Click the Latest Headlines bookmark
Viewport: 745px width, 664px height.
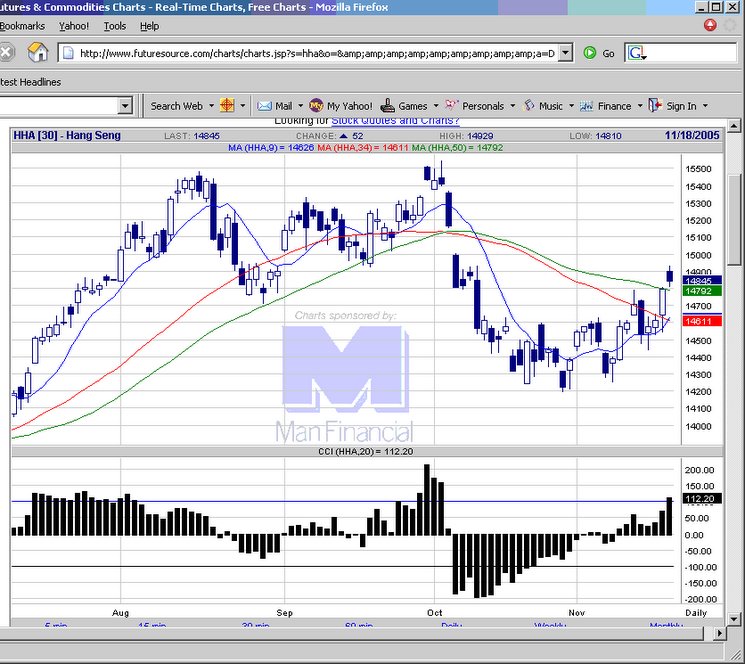pos(30,82)
